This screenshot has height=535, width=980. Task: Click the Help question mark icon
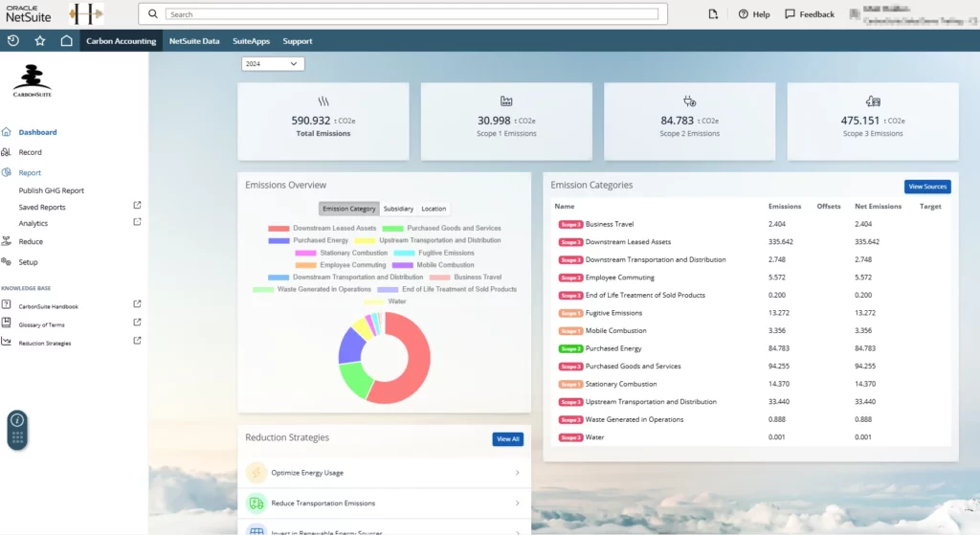(743, 13)
